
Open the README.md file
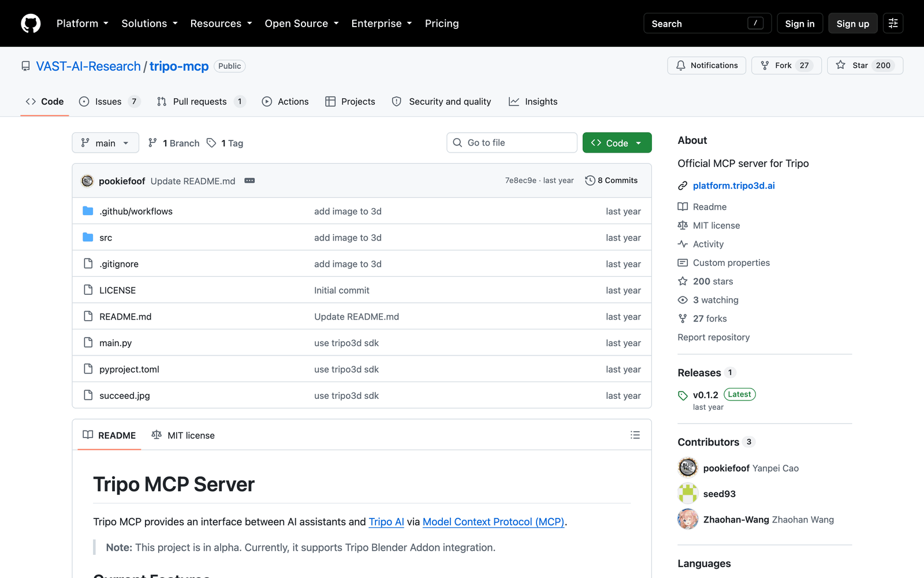(125, 317)
